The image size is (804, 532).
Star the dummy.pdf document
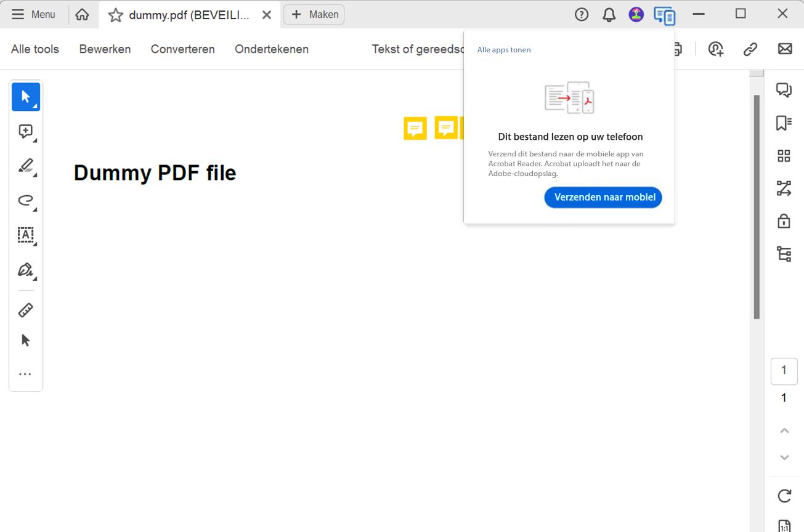point(115,15)
